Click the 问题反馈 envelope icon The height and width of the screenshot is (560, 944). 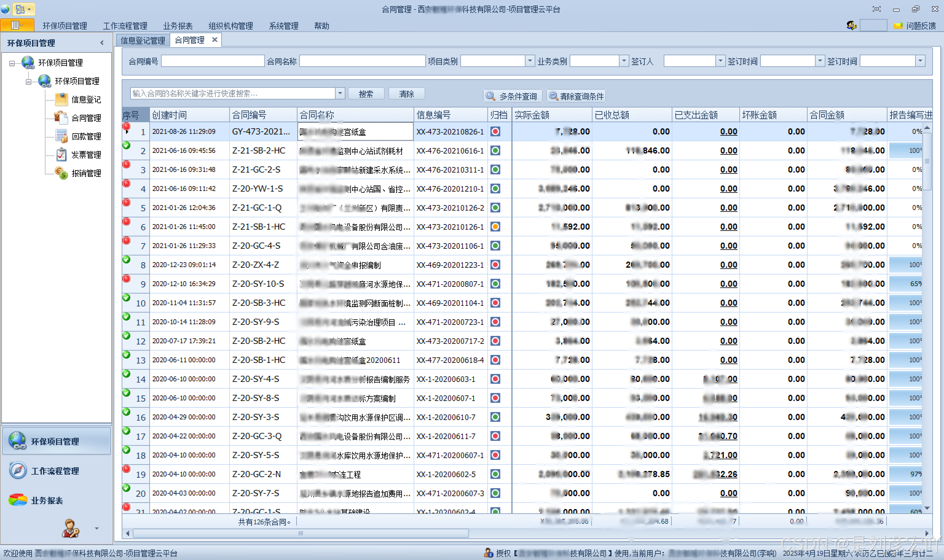tap(898, 26)
